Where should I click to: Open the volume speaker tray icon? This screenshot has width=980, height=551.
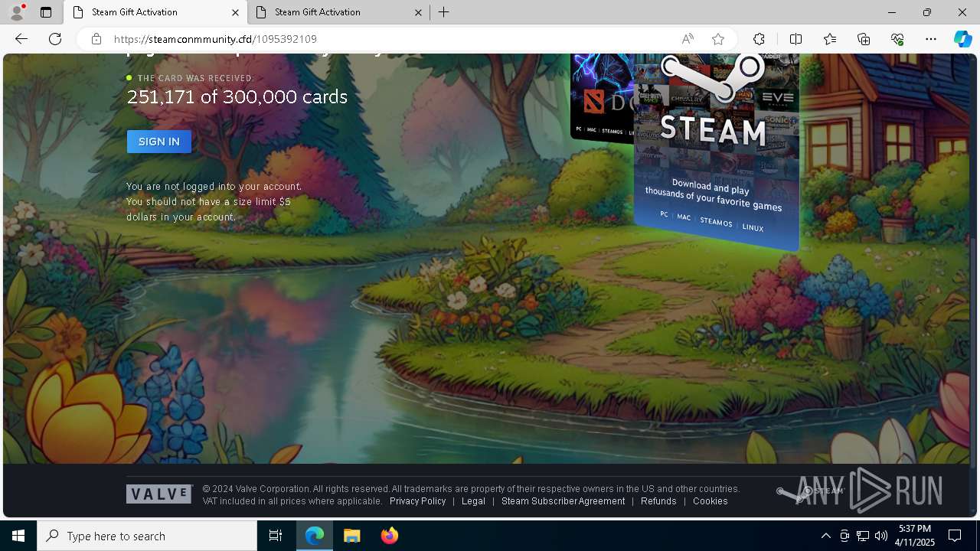click(x=881, y=536)
